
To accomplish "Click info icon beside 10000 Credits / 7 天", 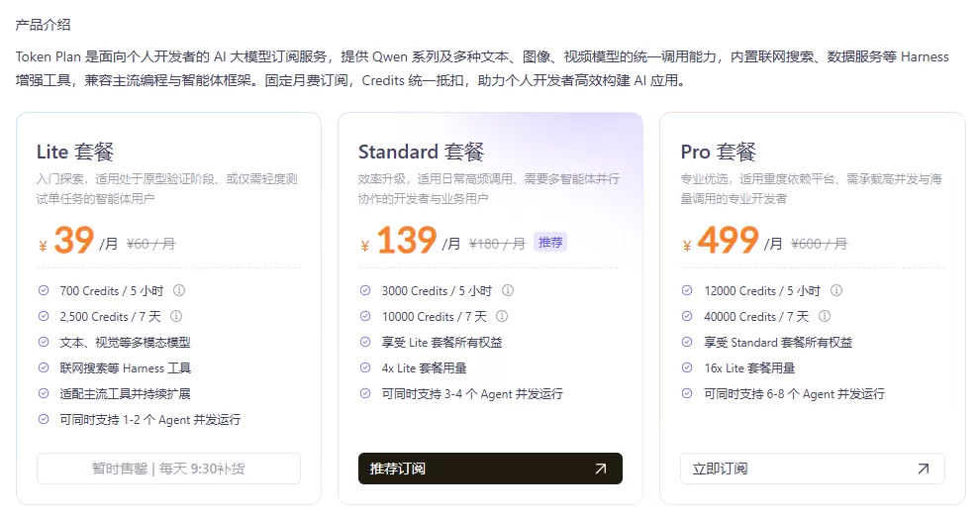I will point(502,316).
